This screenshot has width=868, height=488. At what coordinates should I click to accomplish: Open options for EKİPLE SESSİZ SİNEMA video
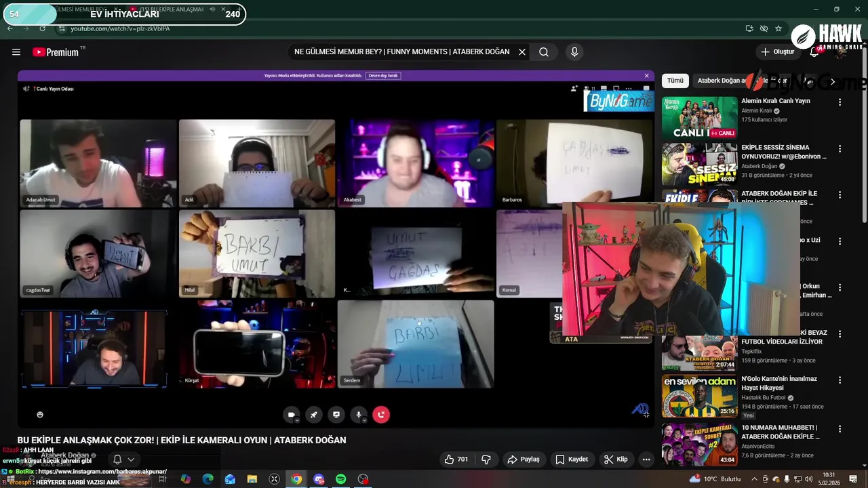coord(840,148)
